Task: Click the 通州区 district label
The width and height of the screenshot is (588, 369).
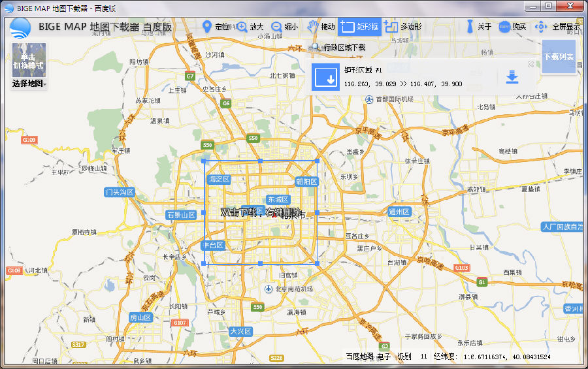Action: (x=399, y=212)
